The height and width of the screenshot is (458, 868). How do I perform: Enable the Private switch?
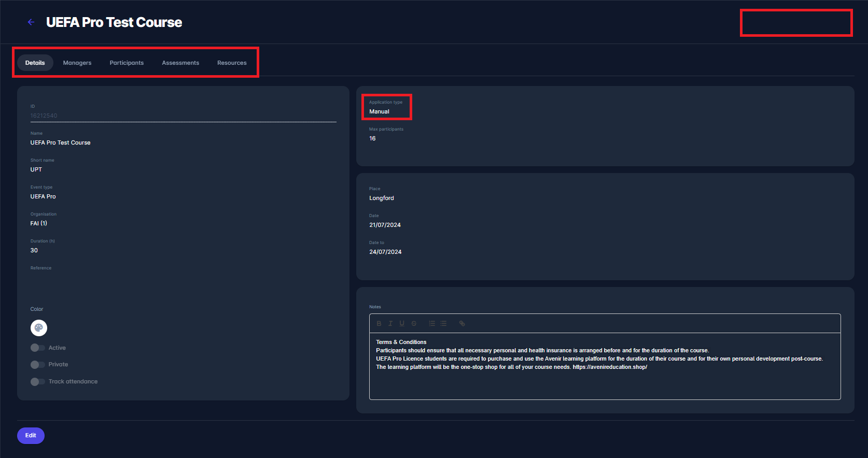click(38, 365)
